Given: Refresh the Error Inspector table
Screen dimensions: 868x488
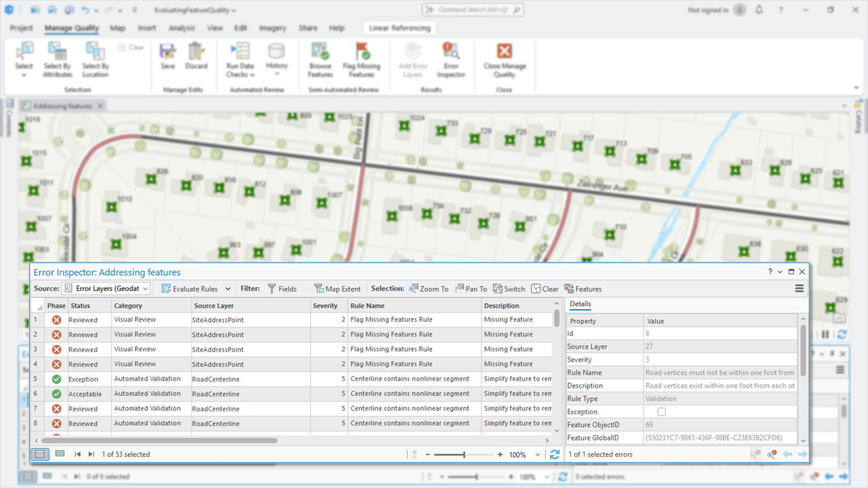Looking at the screenshot, I should tap(555, 455).
